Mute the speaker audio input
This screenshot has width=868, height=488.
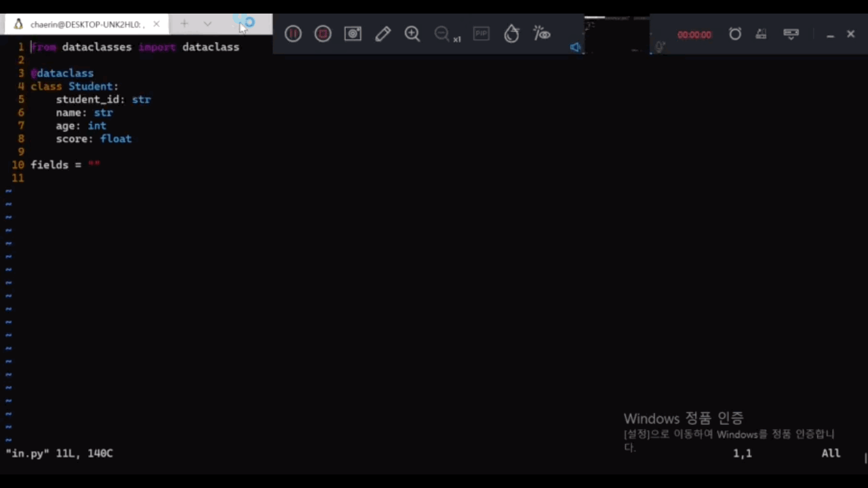tap(575, 47)
